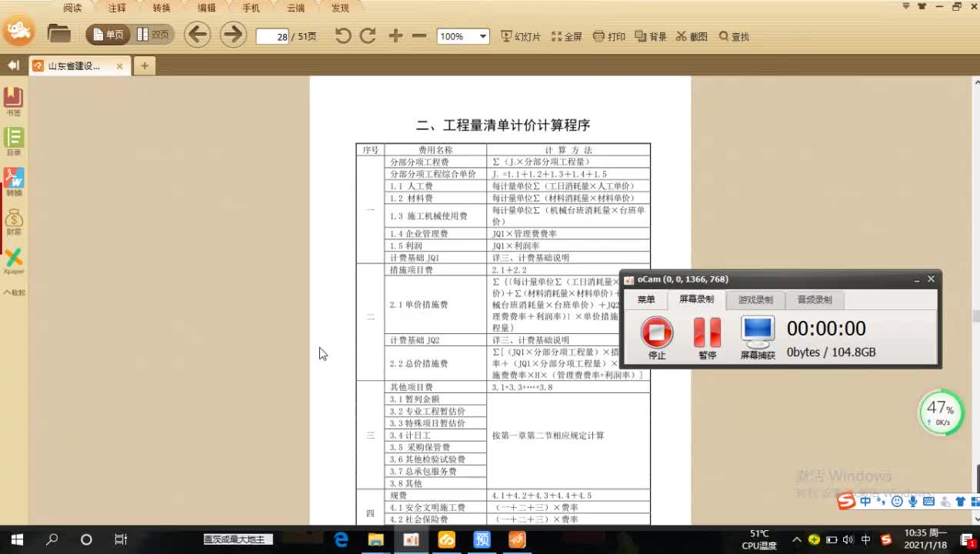
Task: Open volume control in system tray
Action: 848,539
